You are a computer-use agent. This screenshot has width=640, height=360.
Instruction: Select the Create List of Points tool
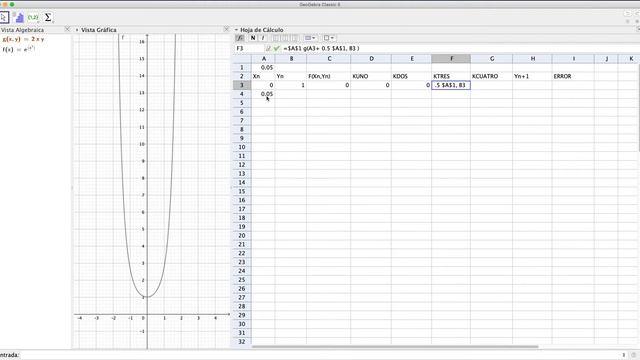click(33, 18)
